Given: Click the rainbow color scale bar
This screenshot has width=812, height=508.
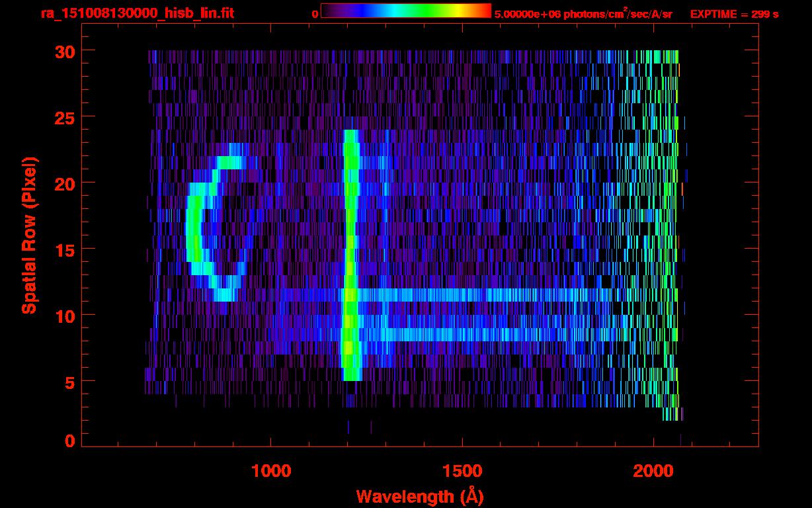Looking at the screenshot, I should click(406, 11).
